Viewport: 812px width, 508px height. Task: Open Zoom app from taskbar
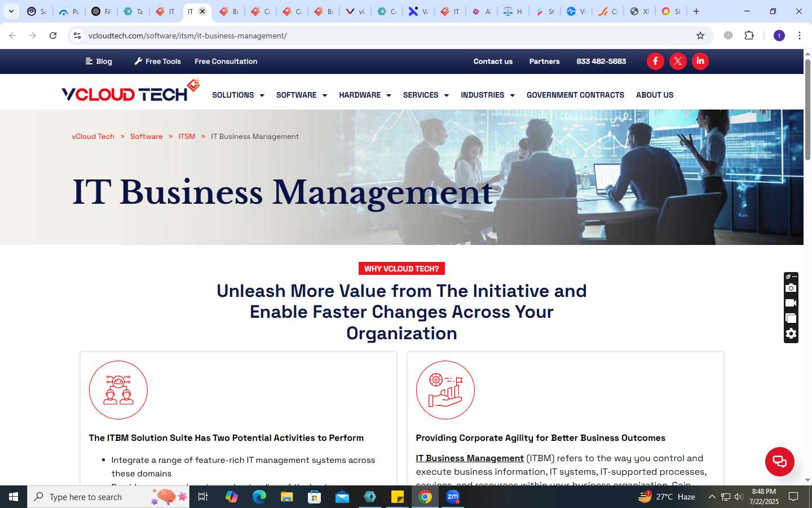click(x=453, y=497)
